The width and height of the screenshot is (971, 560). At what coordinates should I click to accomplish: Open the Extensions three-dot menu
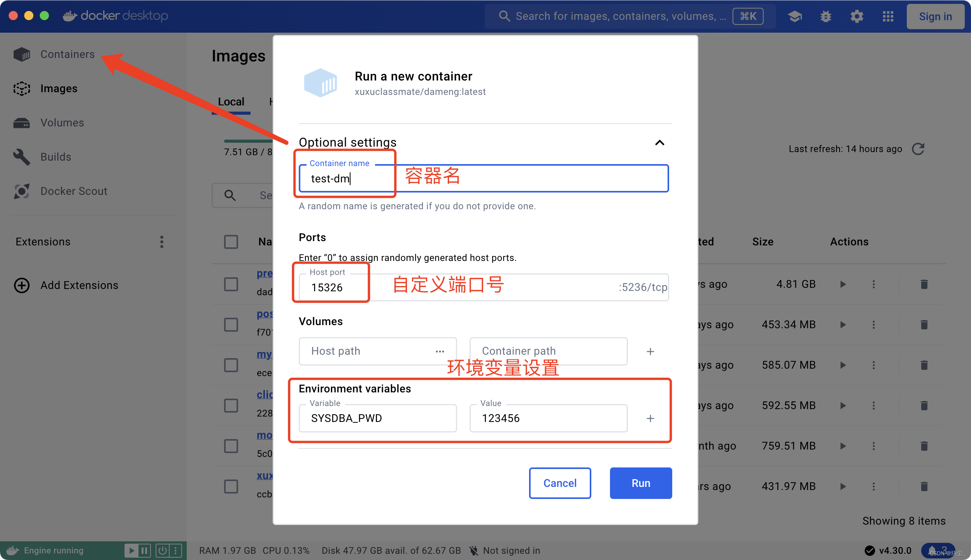[x=162, y=241]
